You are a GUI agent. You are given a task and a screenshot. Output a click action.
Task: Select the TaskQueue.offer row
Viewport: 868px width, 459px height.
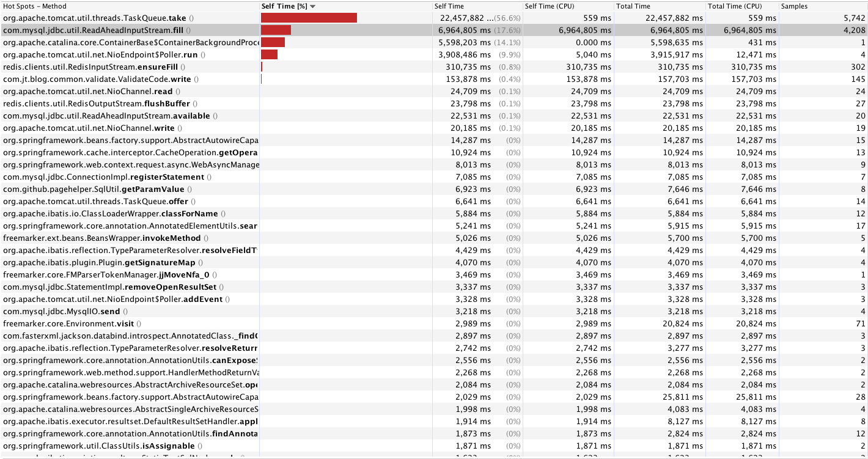point(434,202)
